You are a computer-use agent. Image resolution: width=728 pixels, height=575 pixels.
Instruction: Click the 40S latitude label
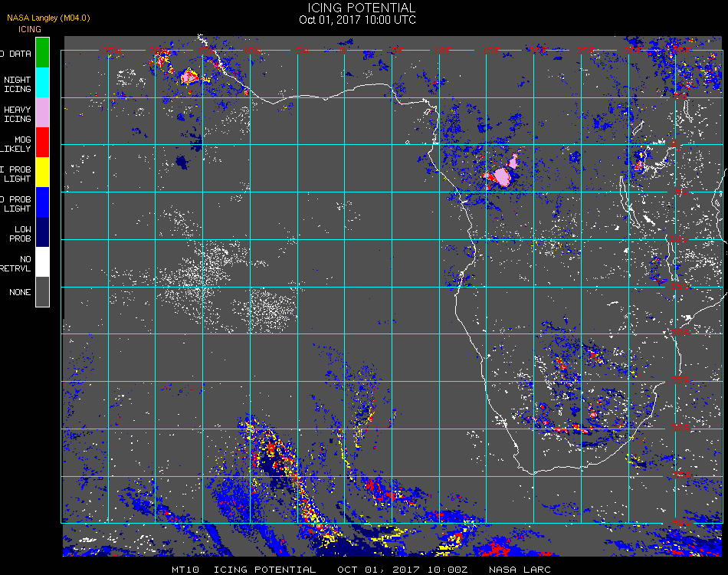coord(681,523)
